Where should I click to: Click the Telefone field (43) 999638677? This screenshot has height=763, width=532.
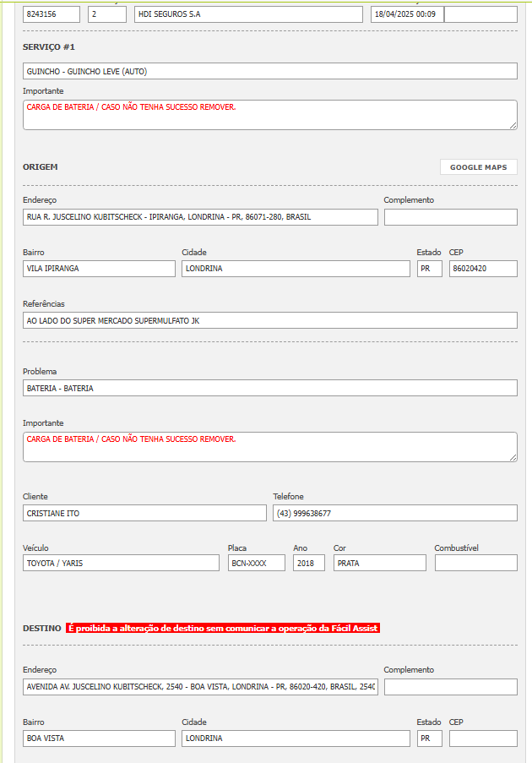tap(394, 513)
